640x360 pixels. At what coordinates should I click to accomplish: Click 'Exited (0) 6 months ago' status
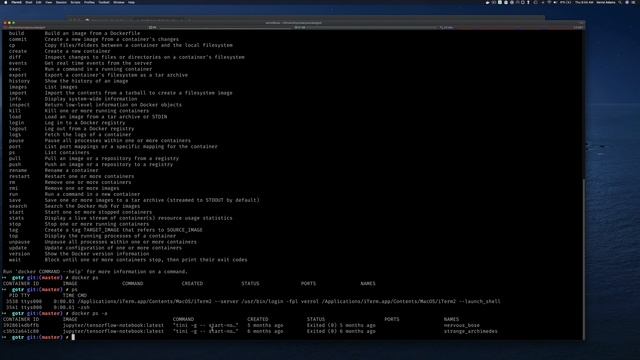(341, 331)
